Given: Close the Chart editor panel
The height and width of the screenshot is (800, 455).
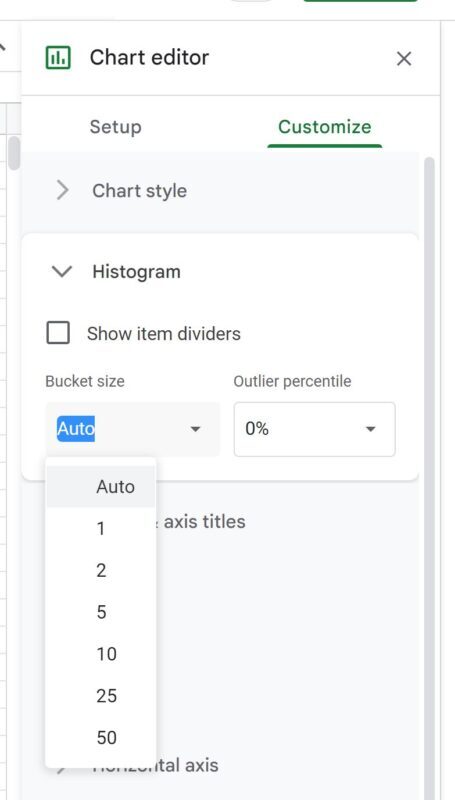Looking at the screenshot, I should coord(403,59).
